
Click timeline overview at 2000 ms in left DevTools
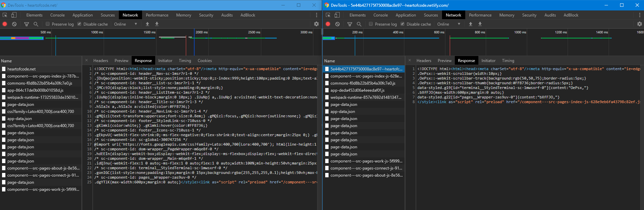tap(202, 32)
